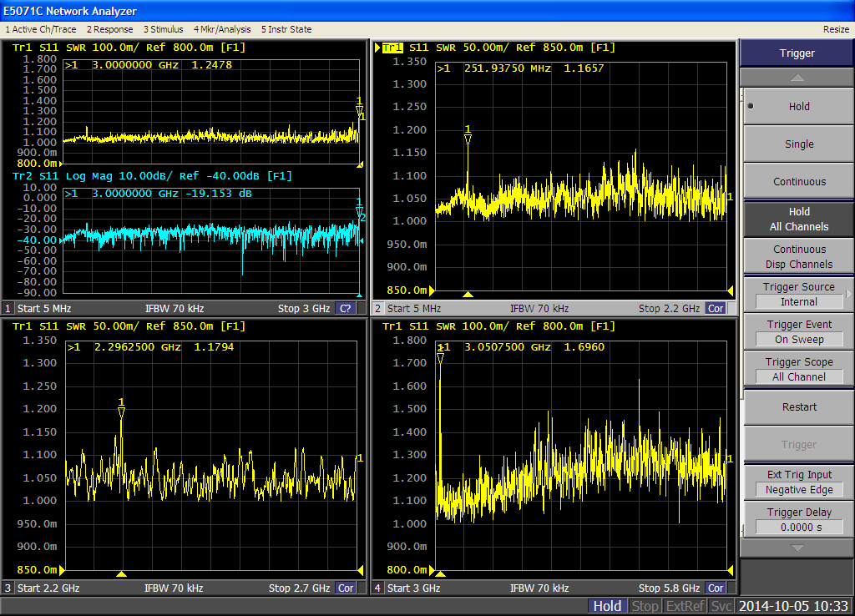This screenshot has width=855, height=616.
Task: Click the Cor indicator in channel 4
Action: (716, 588)
